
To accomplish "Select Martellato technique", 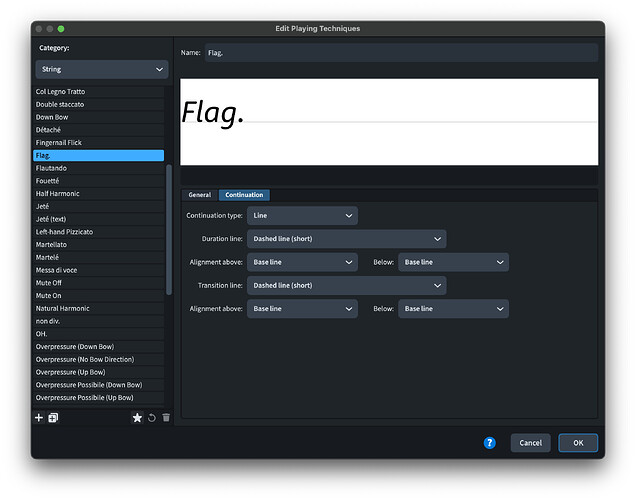I will (x=99, y=245).
